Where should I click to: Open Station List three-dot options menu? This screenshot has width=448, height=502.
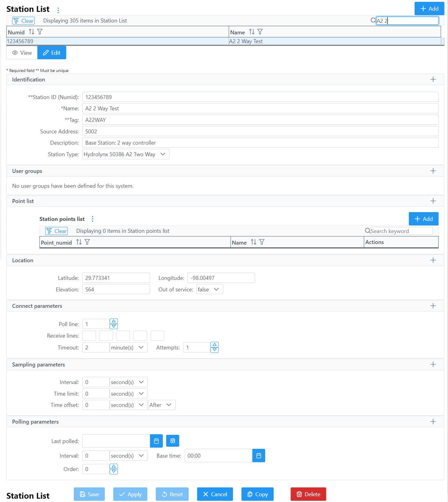pyautogui.click(x=58, y=10)
